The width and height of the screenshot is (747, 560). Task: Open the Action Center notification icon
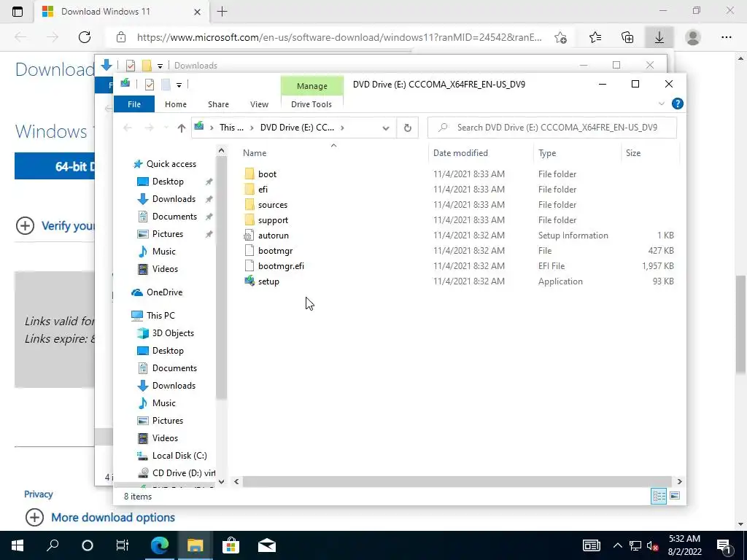click(724, 545)
